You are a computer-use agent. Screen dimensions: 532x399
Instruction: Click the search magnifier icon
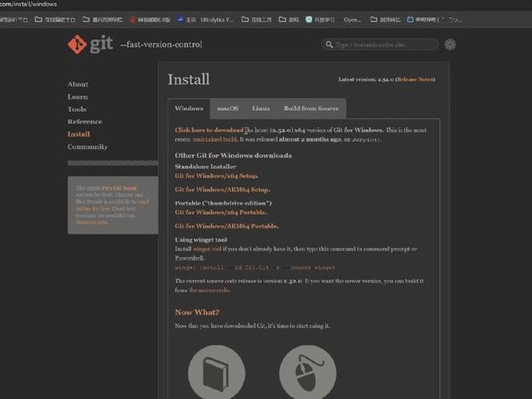point(329,45)
